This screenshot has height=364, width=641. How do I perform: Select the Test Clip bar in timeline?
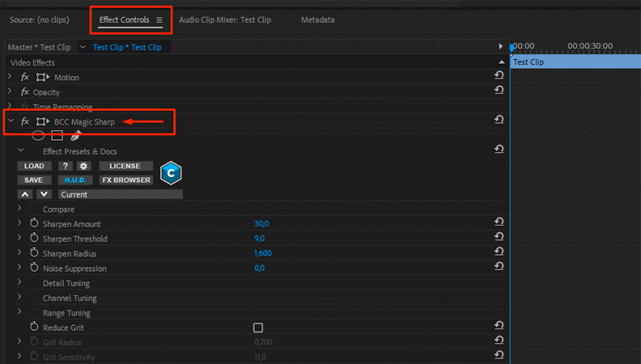tap(575, 62)
